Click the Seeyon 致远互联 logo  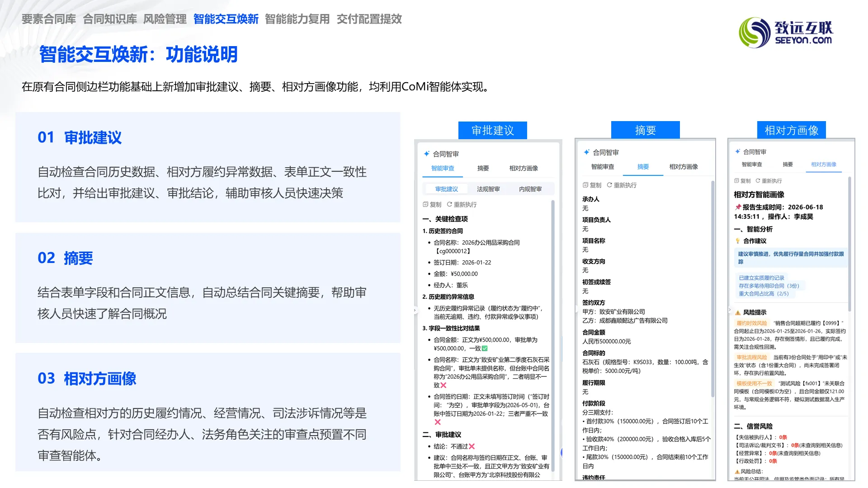pyautogui.click(x=786, y=33)
